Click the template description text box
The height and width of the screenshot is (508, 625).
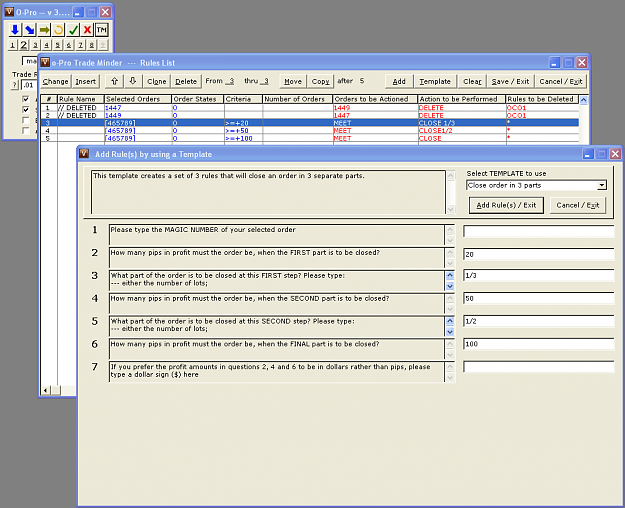[268, 192]
